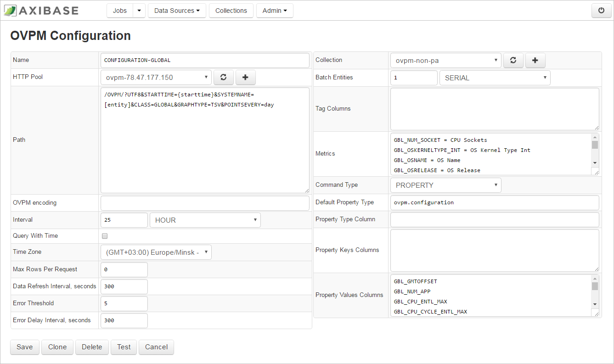Image resolution: width=614 pixels, height=364 pixels.
Task: Go to the Collections page
Action: (231, 11)
